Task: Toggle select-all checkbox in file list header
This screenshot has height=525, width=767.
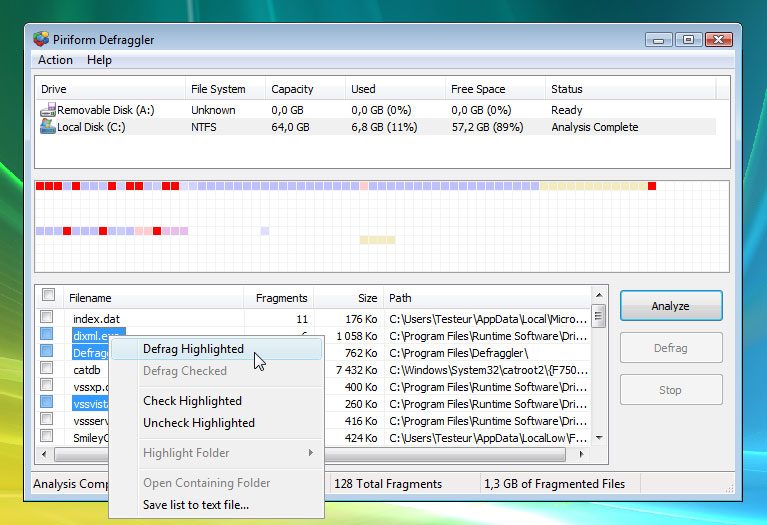Action: (47, 296)
